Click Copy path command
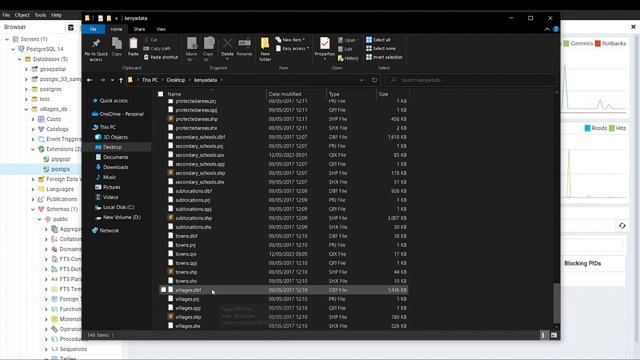This screenshot has width=640, height=360. (157, 48)
